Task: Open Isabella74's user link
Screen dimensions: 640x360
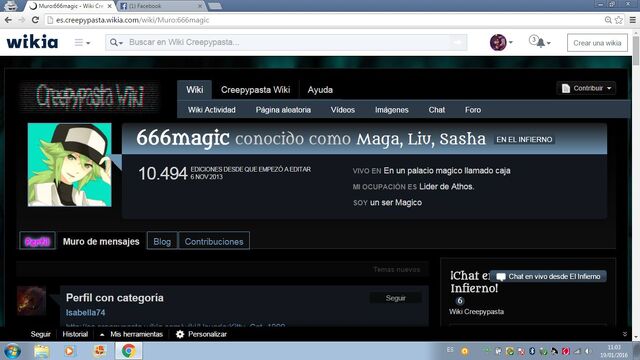Action: pyautogui.click(x=85, y=312)
